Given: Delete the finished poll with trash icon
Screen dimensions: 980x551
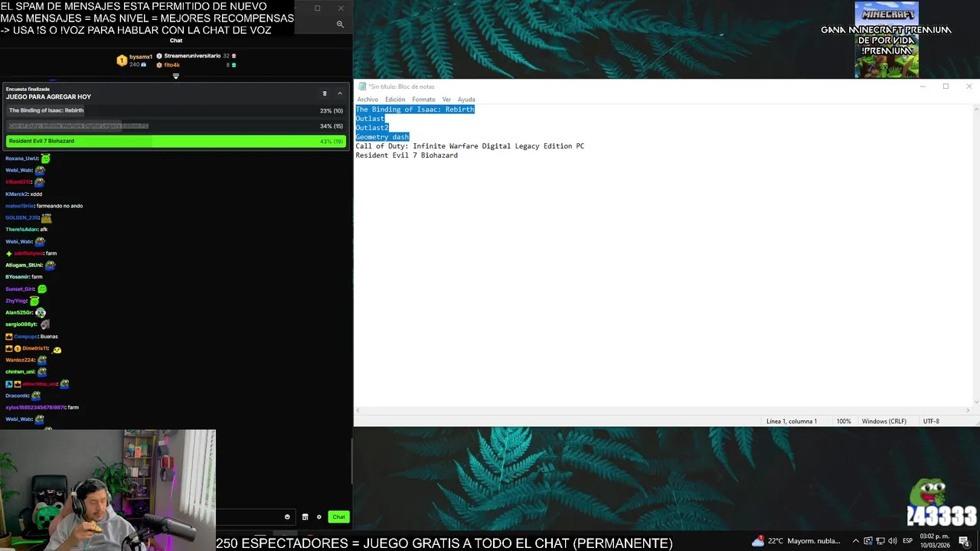Looking at the screenshot, I should 325,93.
